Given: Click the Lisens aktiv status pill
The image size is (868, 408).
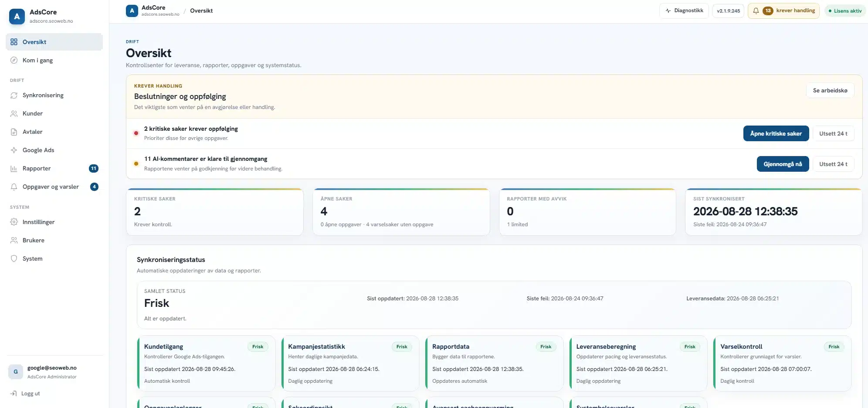Looking at the screenshot, I should click(x=845, y=11).
